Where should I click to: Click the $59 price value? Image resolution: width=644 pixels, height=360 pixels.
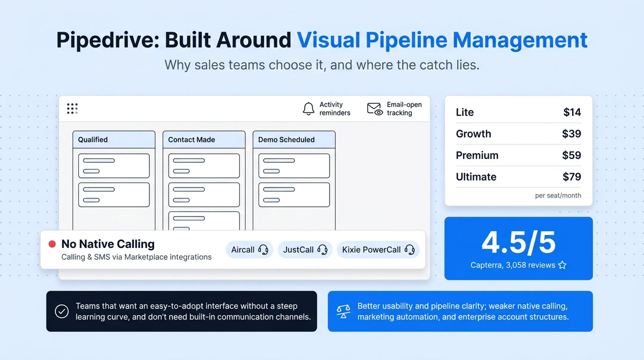572,155
